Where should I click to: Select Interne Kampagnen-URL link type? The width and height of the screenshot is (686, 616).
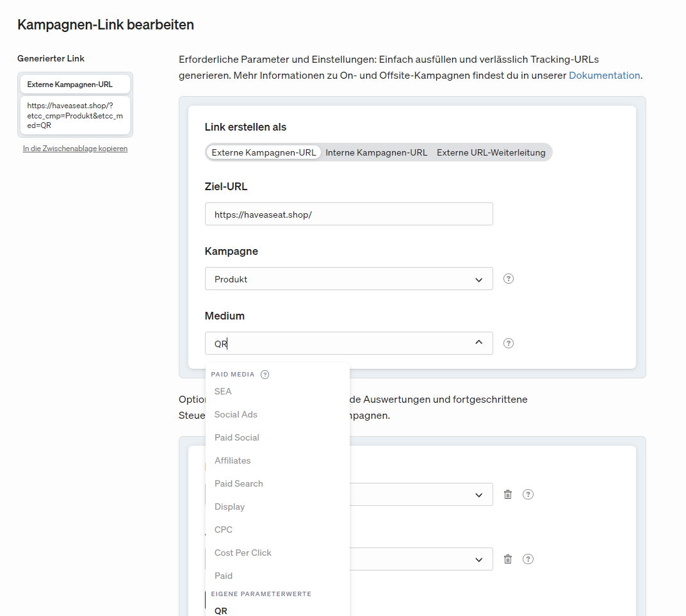(376, 152)
